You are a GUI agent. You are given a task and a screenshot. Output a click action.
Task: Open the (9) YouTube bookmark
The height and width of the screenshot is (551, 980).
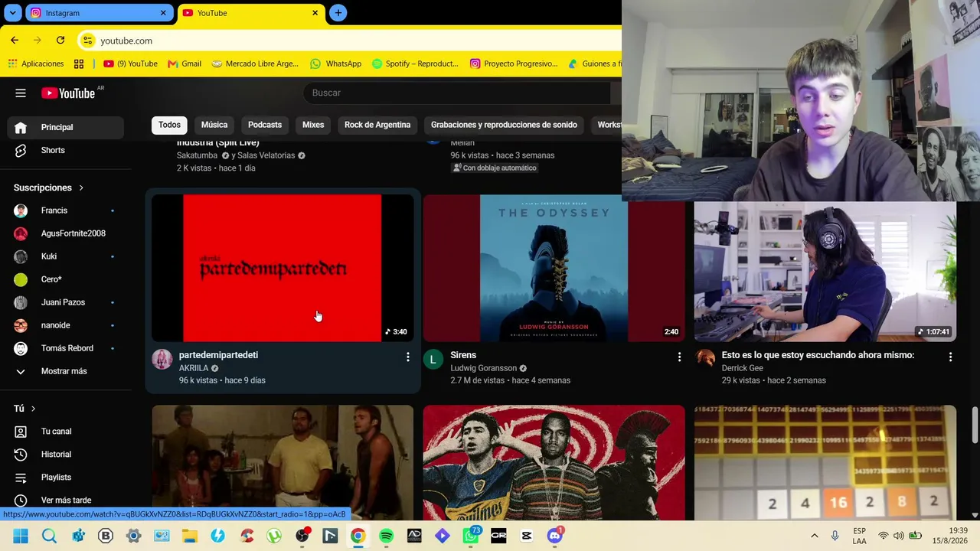(x=130, y=64)
